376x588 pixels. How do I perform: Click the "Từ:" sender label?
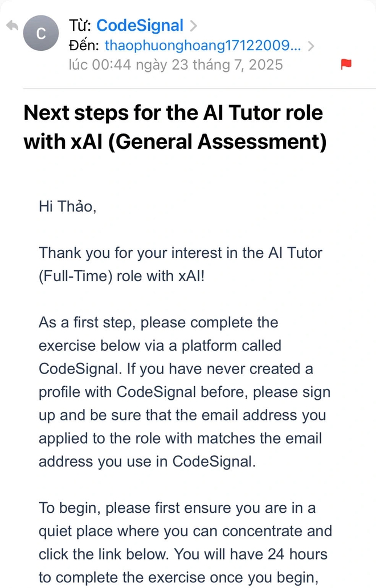pos(80,26)
